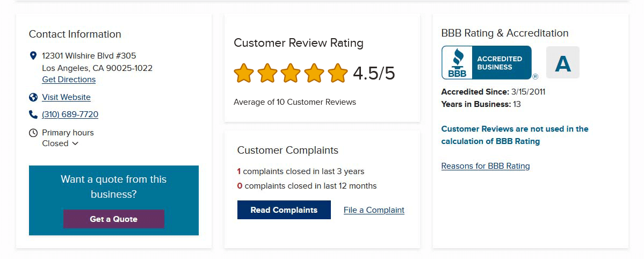Click the third gold review star

291,73
